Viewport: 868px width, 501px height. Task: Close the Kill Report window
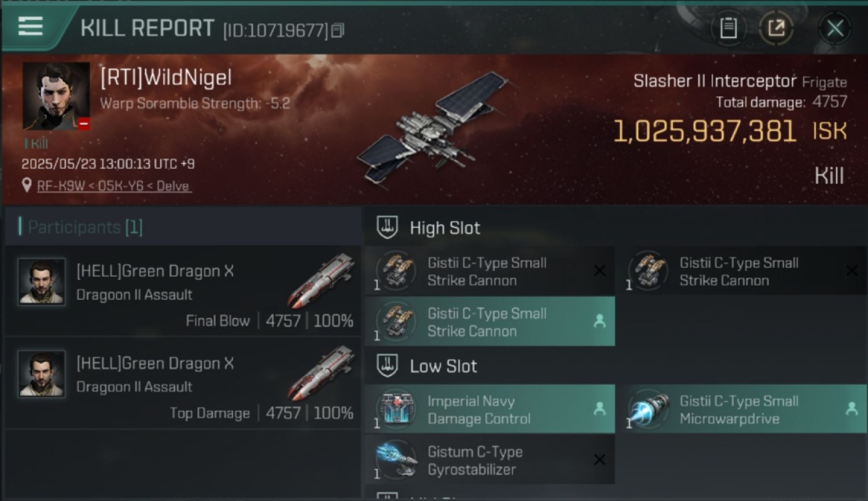point(835,28)
